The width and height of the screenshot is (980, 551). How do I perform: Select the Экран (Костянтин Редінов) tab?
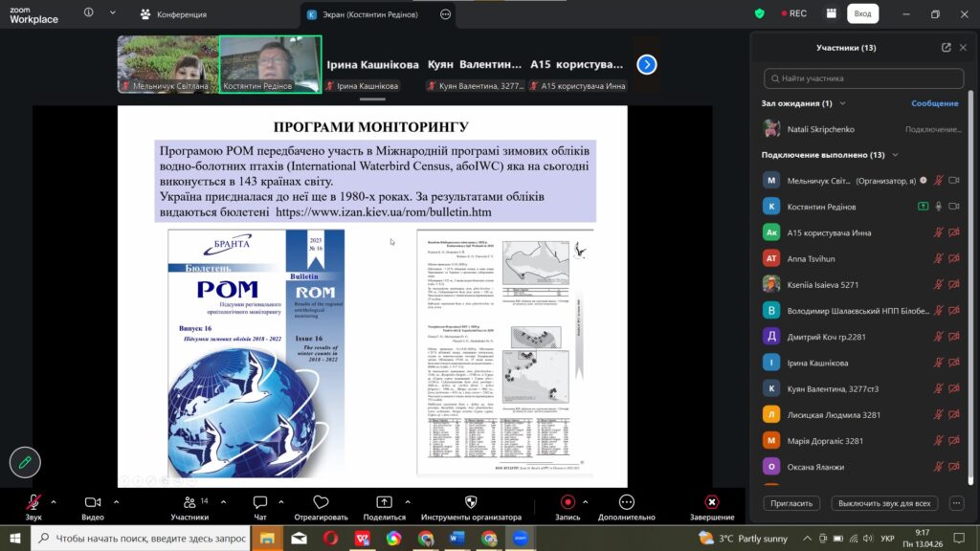point(368,14)
